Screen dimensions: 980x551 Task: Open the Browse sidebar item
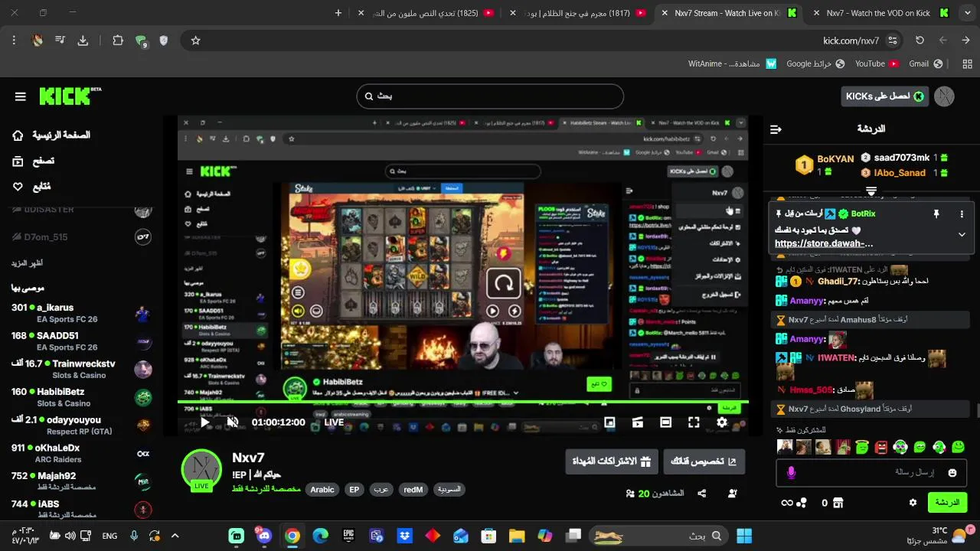pyautogui.click(x=34, y=161)
